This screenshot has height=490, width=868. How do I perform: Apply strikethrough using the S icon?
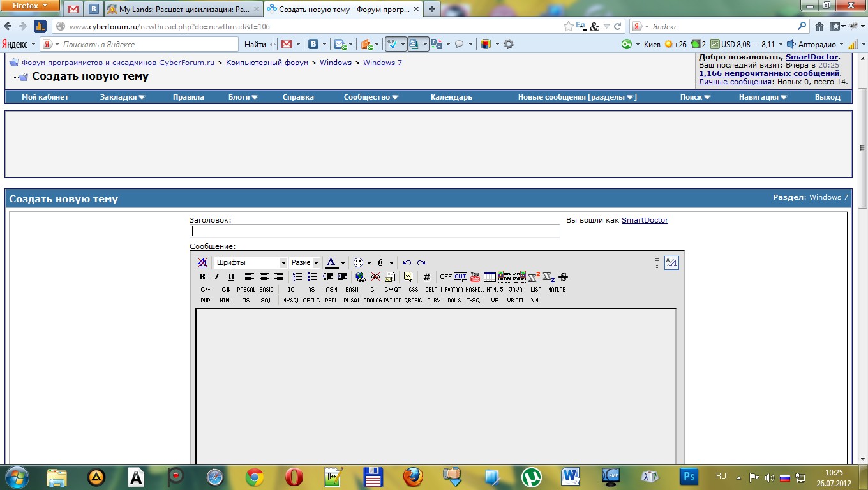563,277
